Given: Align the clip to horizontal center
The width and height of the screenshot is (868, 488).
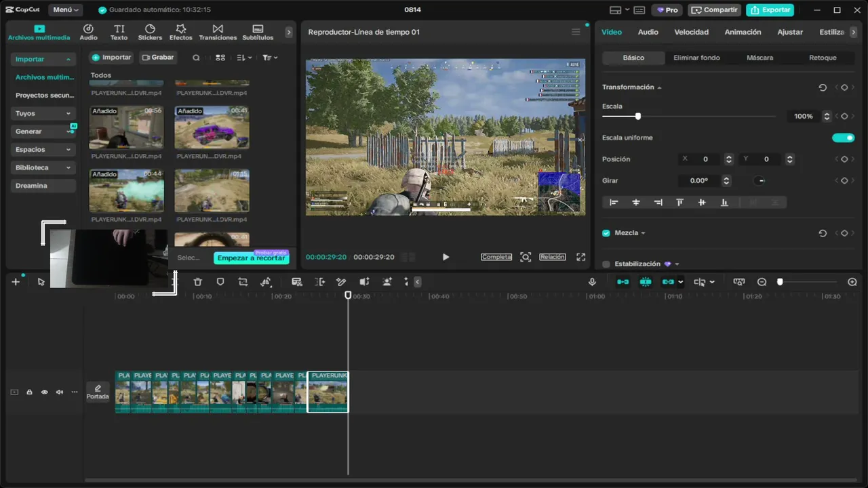Looking at the screenshot, I should [636, 203].
